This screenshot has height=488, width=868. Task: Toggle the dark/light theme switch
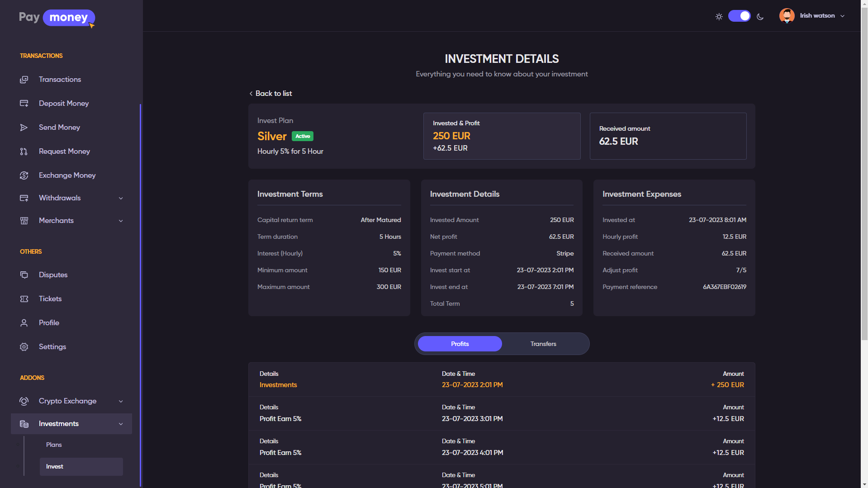739,16
